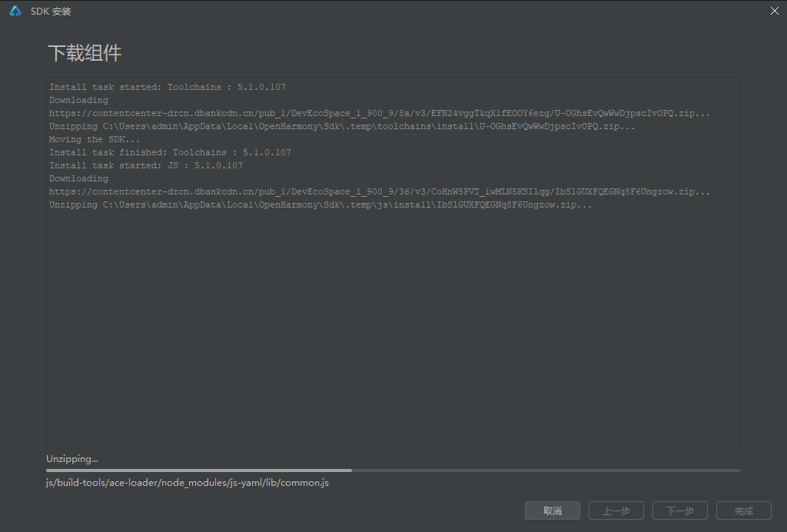787x532 pixels.
Task: Click the SDK 安装 window title
Action: tap(51, 11)
